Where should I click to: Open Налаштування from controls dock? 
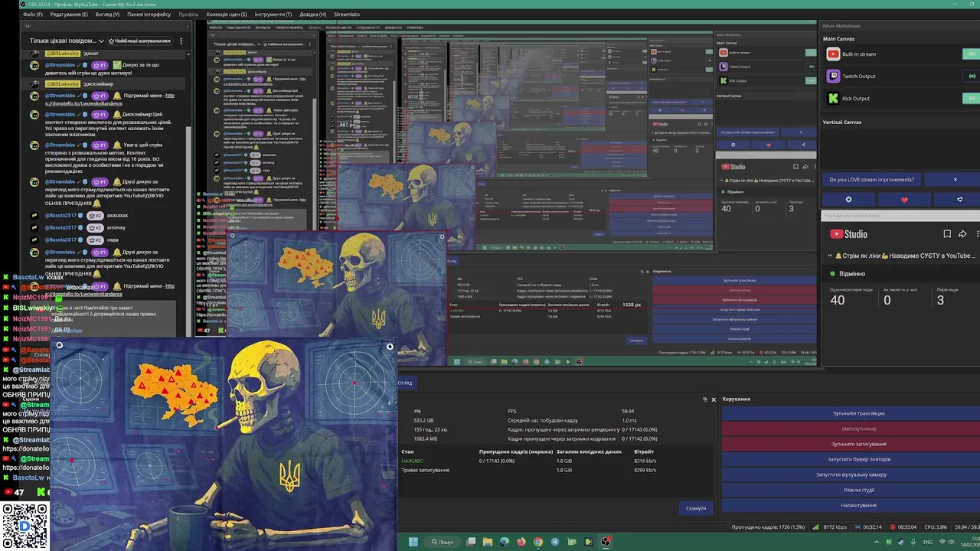[x=851, y=505]
